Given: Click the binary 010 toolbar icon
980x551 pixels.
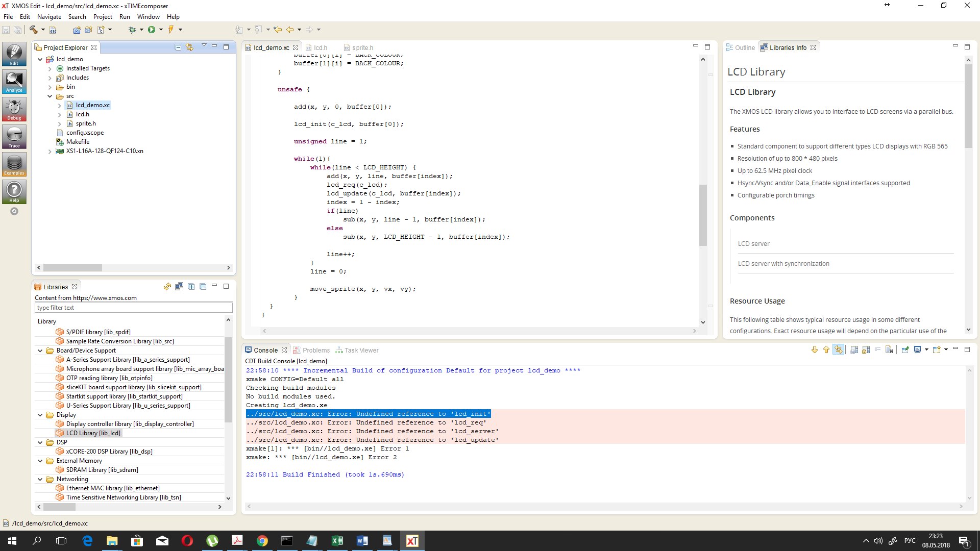Looking at the screenshot, I should (x=53, y=30).
